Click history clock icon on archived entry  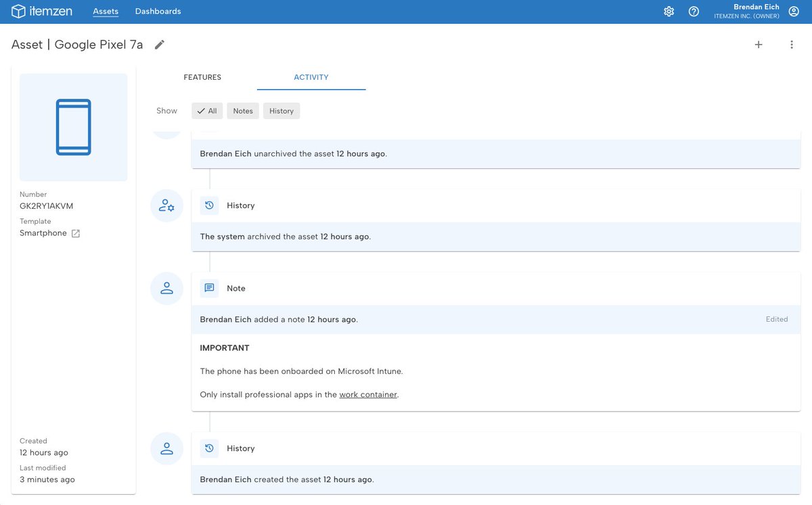pos(210,206)
